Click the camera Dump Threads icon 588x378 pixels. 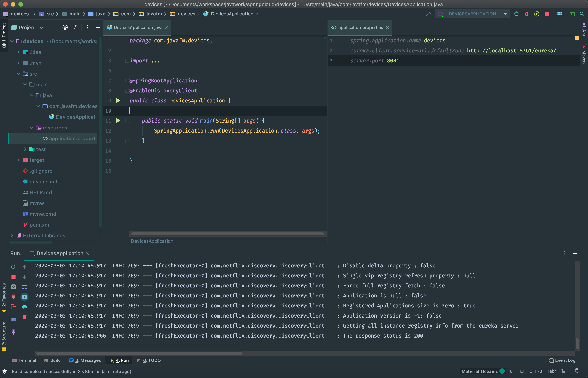[x=13, y=286]
